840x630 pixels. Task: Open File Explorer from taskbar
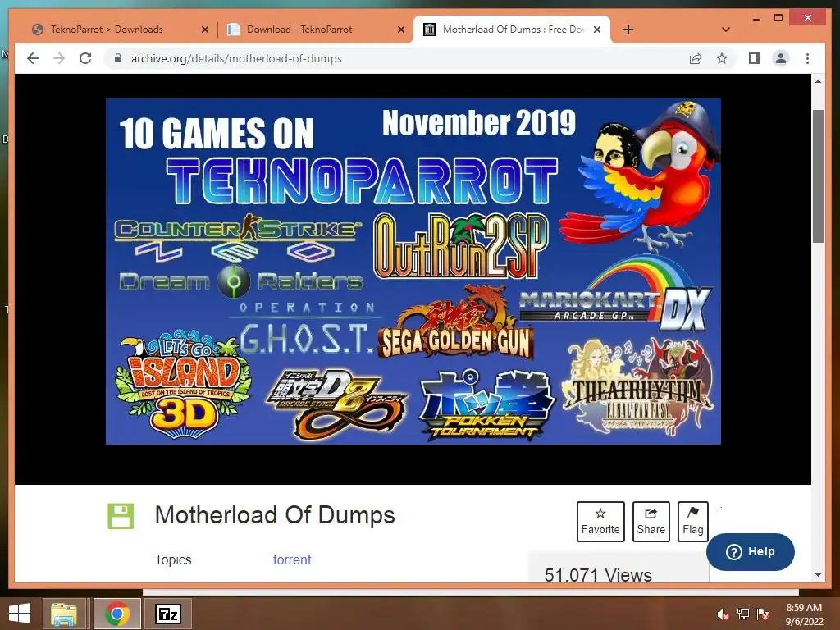(x=64, y=614)
